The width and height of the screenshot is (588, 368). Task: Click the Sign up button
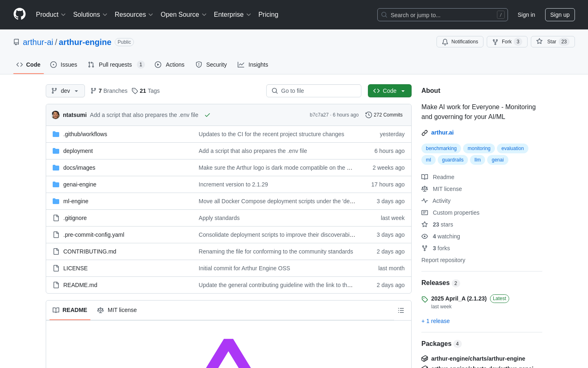(x=560, y=15)
